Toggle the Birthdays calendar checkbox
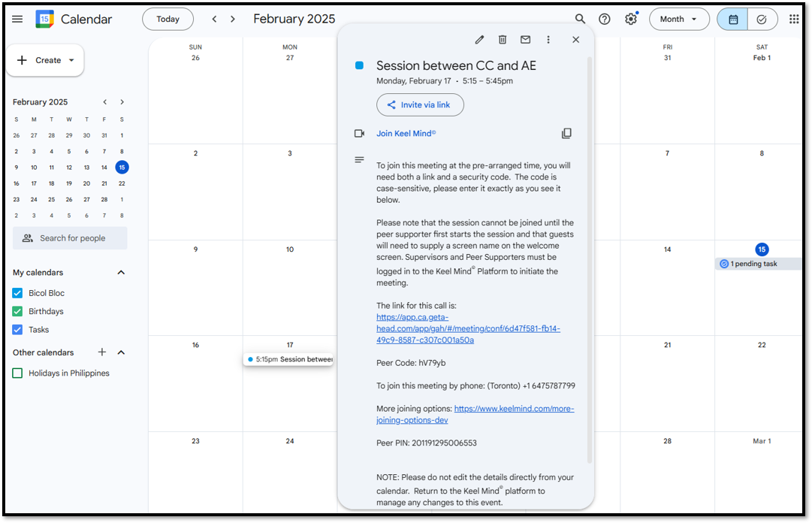The image size is (812, 523). (17, 311)
